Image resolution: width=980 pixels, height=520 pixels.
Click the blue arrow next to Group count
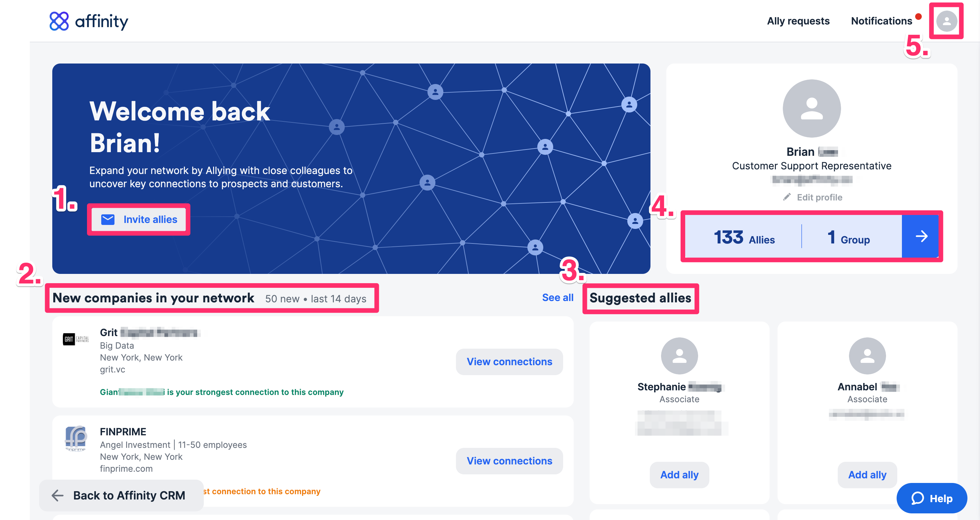coord(921,236)
